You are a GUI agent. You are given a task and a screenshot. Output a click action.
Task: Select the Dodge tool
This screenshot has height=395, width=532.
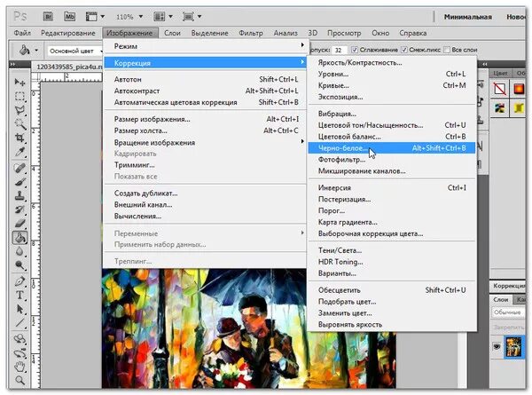[20, 265]
